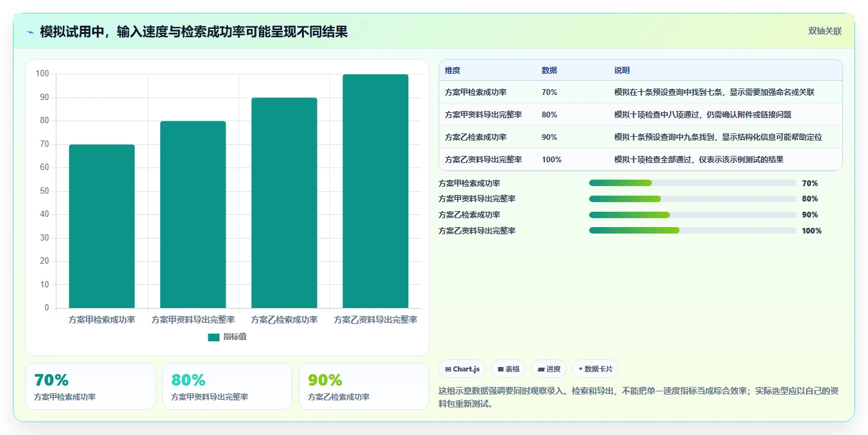Image resolution: width=868 pixels, height=435 pixels.
Task: Click the title 模拟试用中，输入速度与检索成功率
Action: click(194, 31)
